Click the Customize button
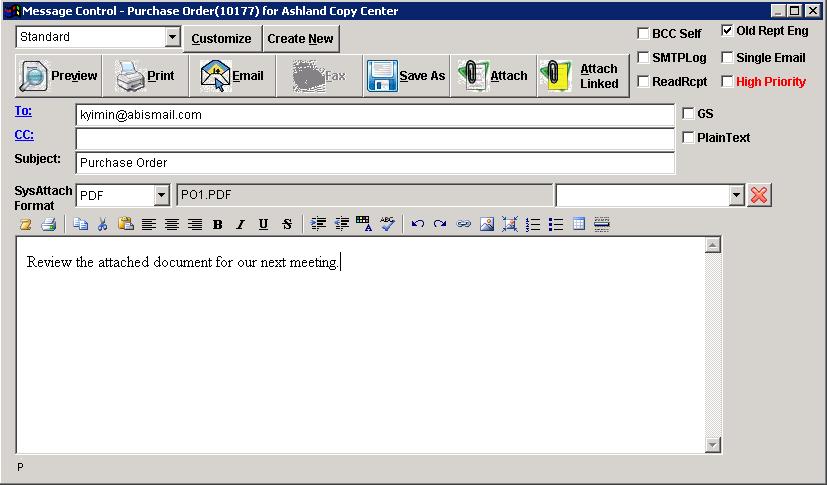The image size is (827, 485). [221, 39]
